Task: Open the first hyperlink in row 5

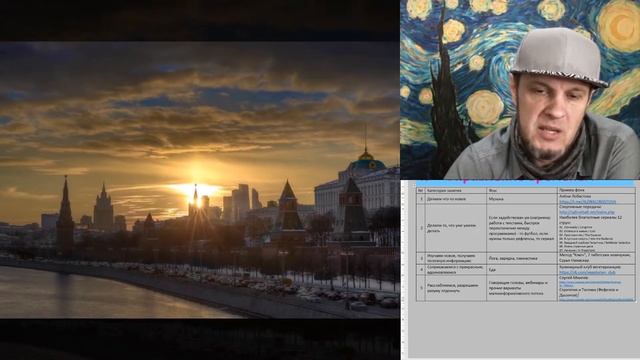Action: pyautogui.click(x=590, y=283)
